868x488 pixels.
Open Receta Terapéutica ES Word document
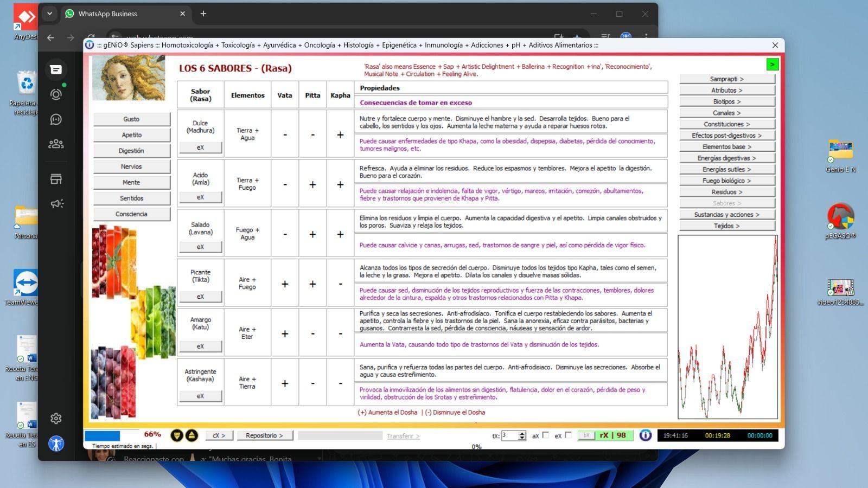tap(25, 425)
